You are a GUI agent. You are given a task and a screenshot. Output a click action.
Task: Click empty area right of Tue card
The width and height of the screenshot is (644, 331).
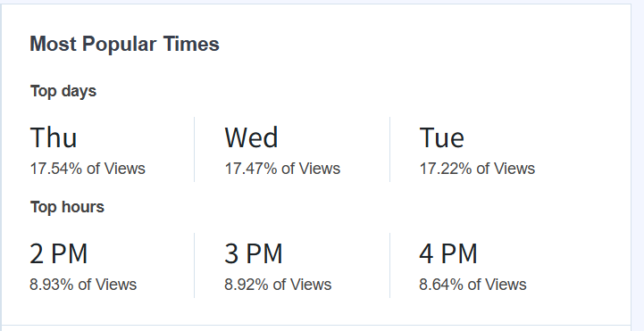pos(581,149)
